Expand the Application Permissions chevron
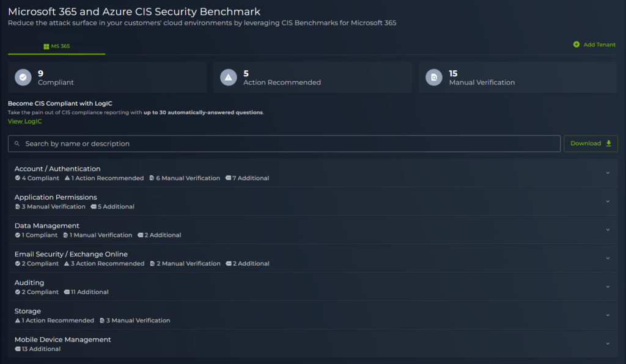The height and width of the screenshot is (364, 626). (x=608, y=202)
